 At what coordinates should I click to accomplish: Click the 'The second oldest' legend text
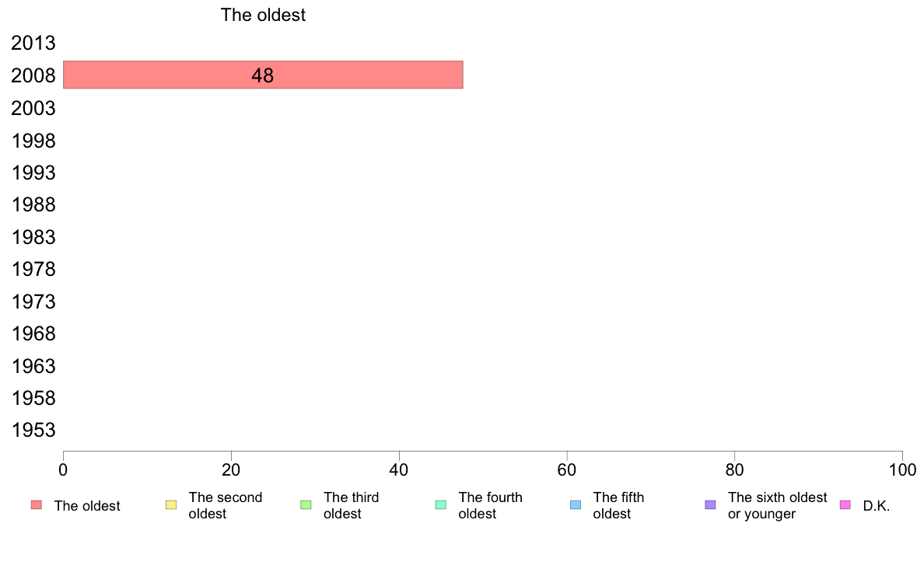[225, 505]
